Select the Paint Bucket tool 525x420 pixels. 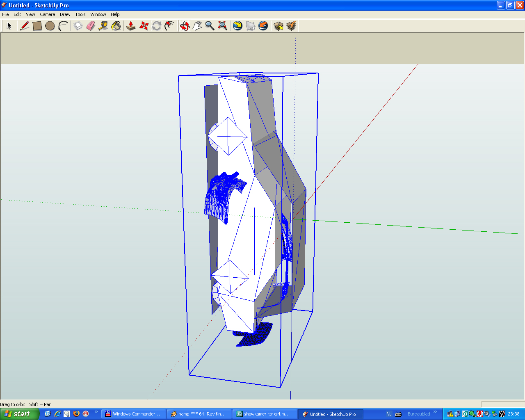(116, 26)
